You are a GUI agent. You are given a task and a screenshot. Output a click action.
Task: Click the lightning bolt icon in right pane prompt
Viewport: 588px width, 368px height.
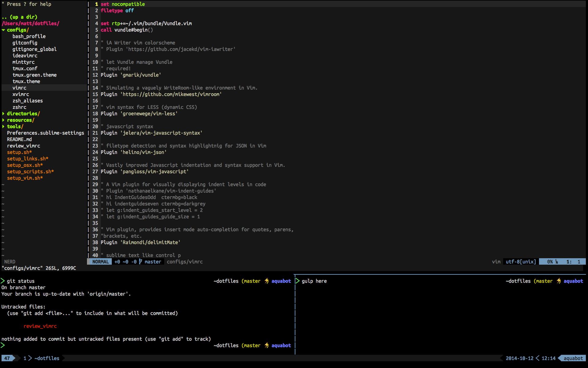pos(559,281)
